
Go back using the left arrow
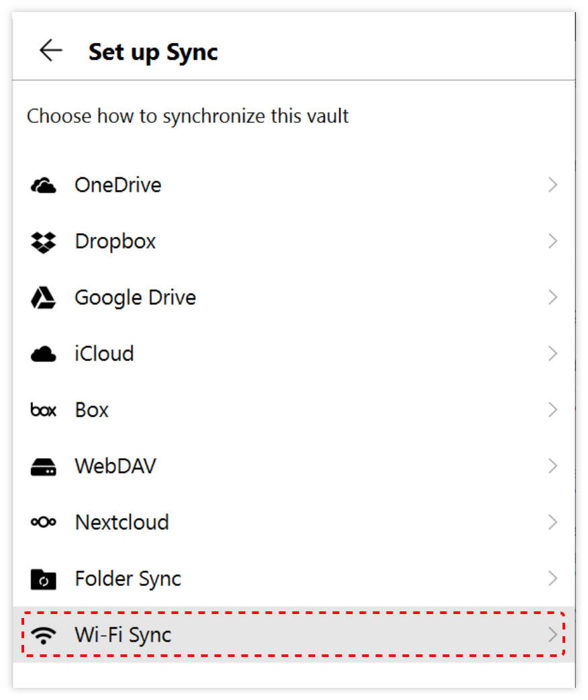(x=51, y=50)
